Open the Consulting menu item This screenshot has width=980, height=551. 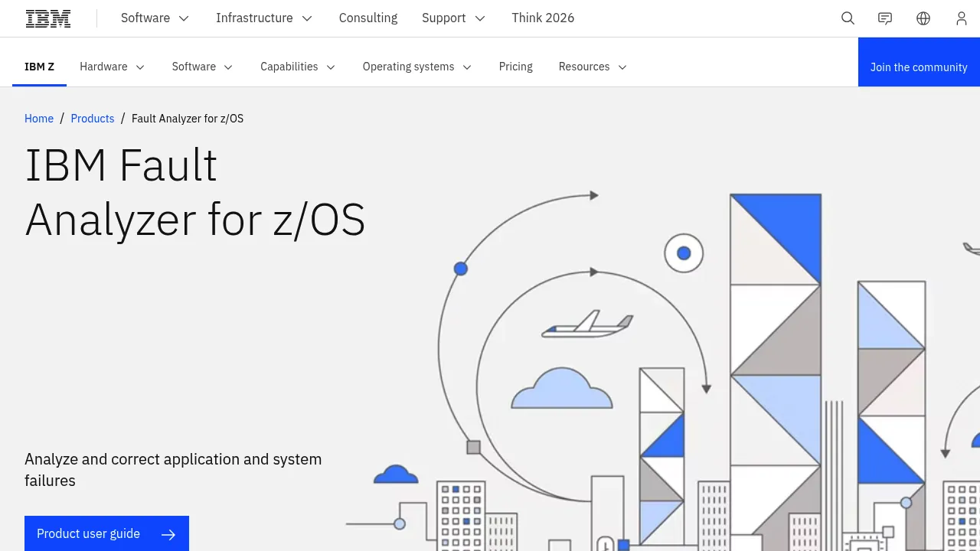[x=368, y=18]
